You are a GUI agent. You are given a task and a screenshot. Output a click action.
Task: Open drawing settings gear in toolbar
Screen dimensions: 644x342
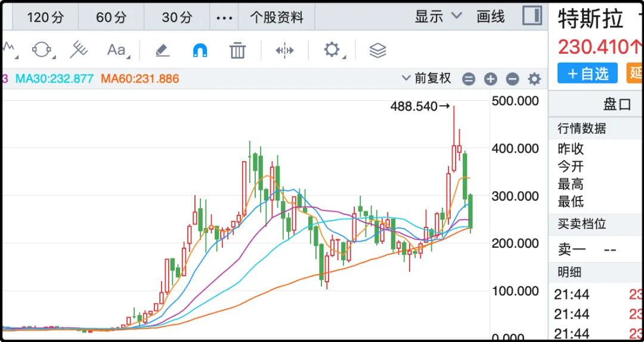point(332,50)
